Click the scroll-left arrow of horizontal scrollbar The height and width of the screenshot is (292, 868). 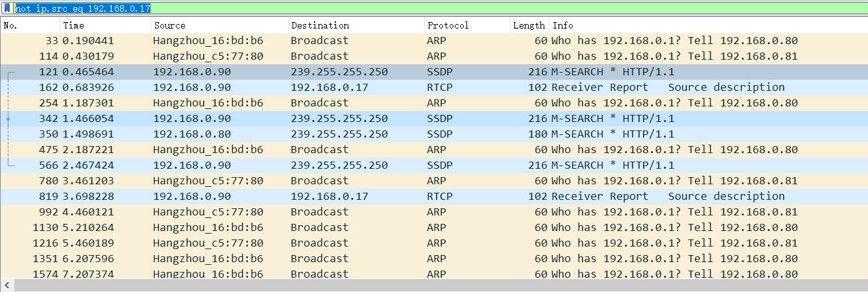point(6,286)
